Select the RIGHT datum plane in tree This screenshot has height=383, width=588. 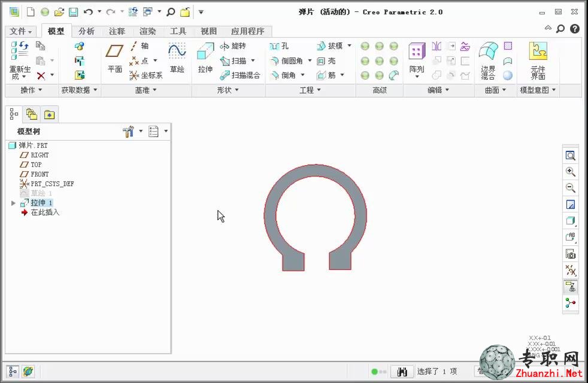click(x=35, y=155)
